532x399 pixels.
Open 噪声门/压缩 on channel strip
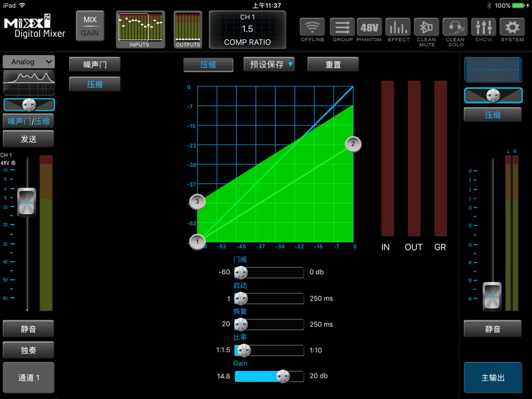[29, 121]
